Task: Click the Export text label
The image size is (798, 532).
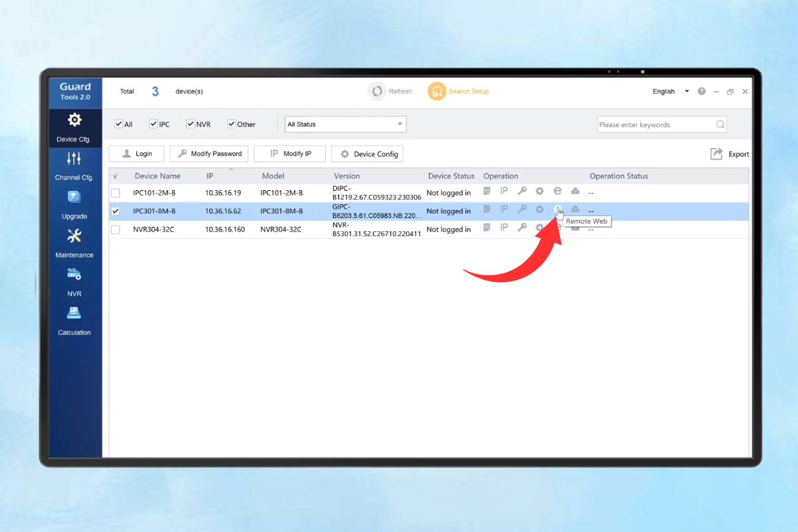Action: 739,154
